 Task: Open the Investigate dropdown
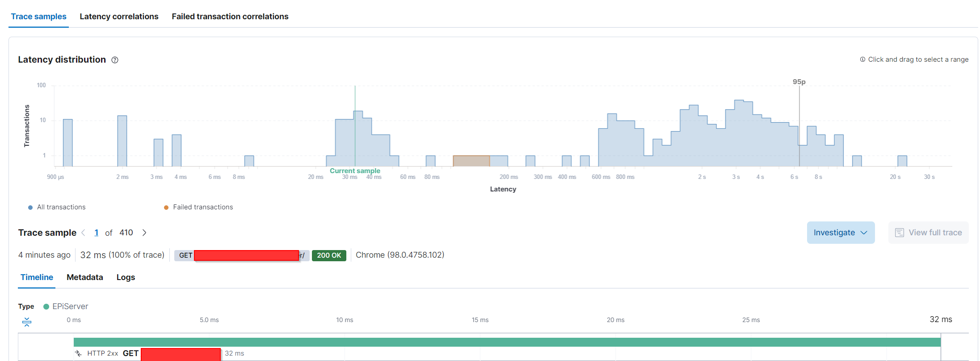[841, 233]
